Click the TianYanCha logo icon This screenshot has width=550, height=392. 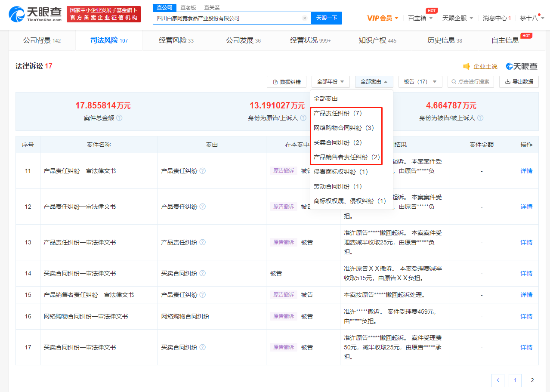[16, 14]
